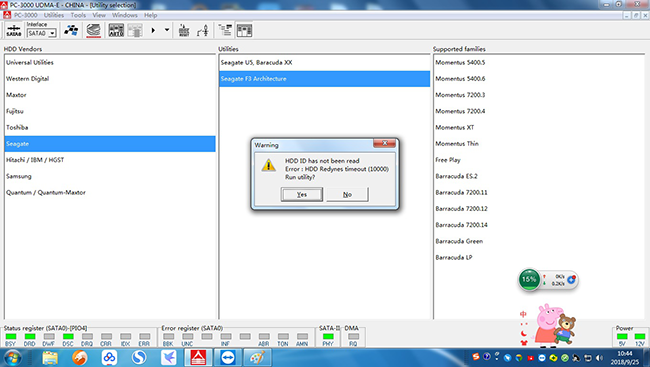Click the tree list view toolbar icon

pos(225,30)
